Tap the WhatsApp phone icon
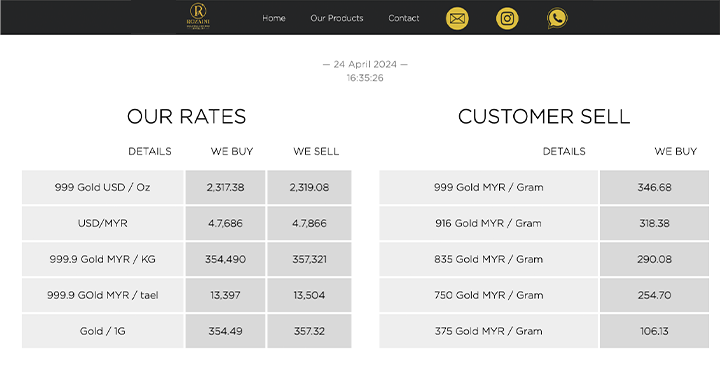 click(557, 18)
